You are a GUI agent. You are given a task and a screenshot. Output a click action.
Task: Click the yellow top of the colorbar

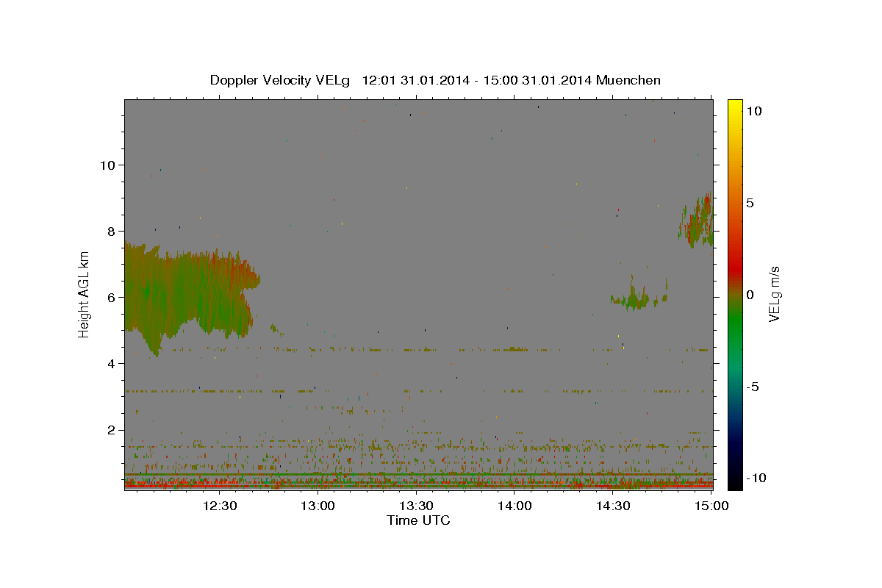point(735,107)
